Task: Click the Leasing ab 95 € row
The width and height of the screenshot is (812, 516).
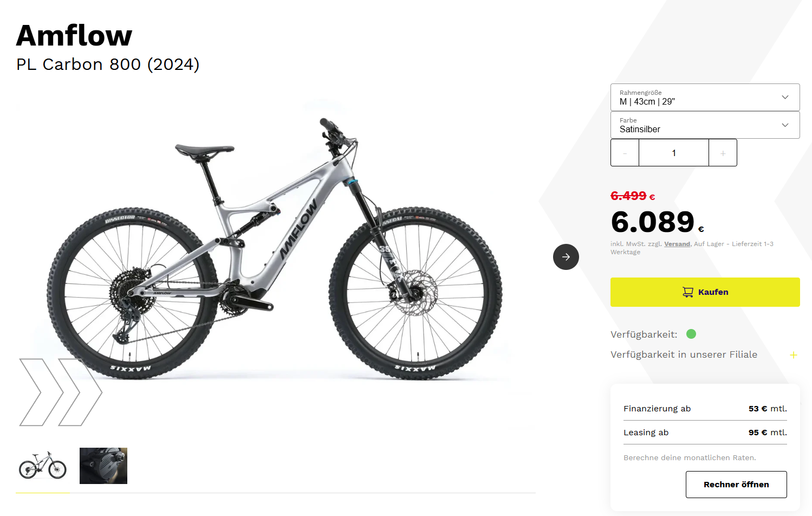Action: 705,433
